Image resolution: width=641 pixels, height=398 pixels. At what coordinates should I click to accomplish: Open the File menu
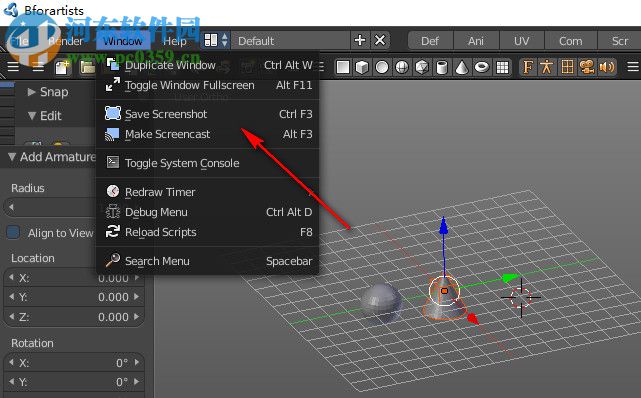(20, 41)
